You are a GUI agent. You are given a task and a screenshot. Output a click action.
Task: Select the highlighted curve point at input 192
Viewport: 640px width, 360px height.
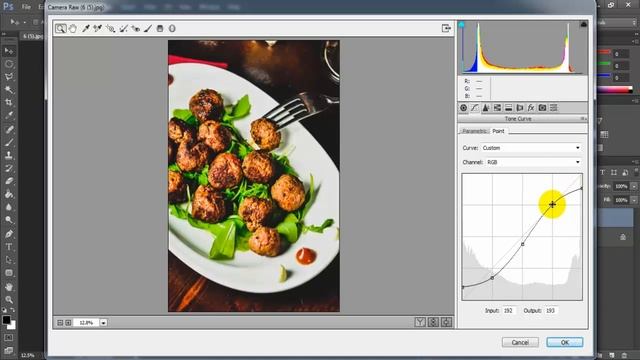tap(552, 204)
